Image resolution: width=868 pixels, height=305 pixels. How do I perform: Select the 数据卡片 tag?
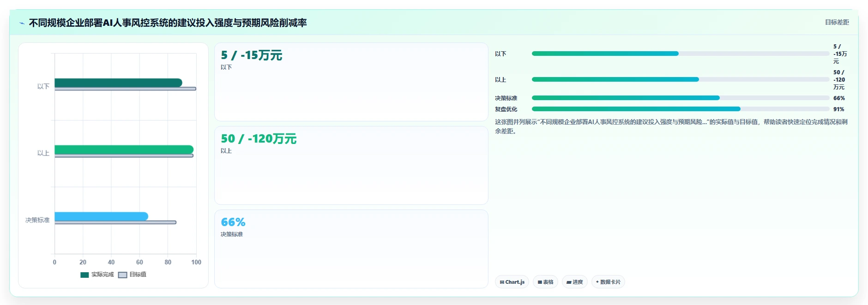tap(608, 282)
